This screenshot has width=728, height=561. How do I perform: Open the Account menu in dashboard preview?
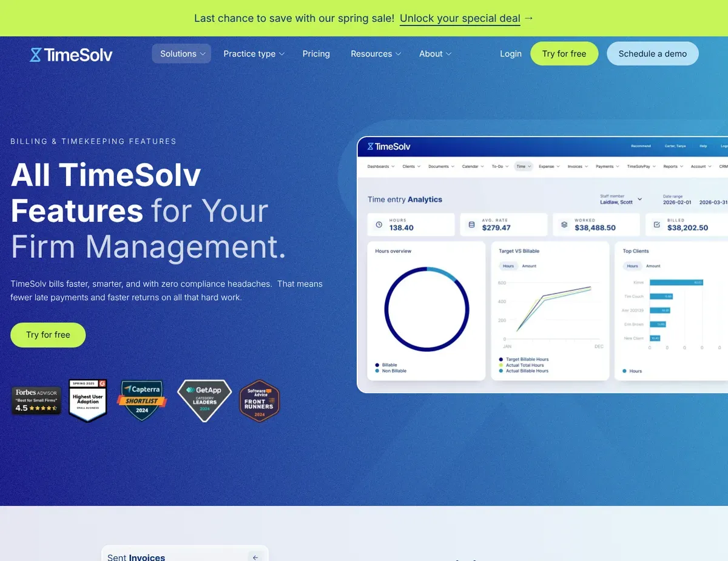(x=701, y=166)
